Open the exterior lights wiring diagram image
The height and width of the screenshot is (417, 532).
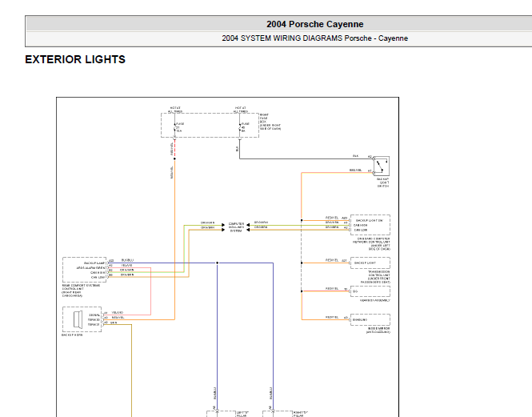coord(228,257)
